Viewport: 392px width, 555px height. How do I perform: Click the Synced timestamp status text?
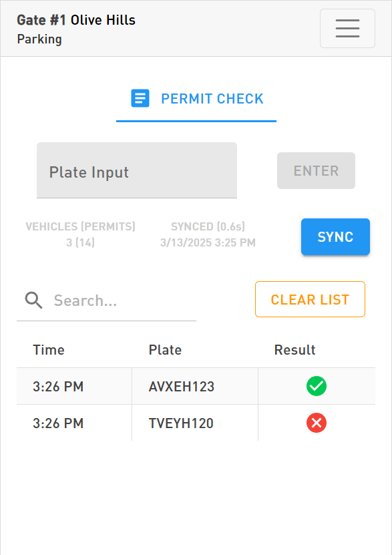click(x=208, y=234)
